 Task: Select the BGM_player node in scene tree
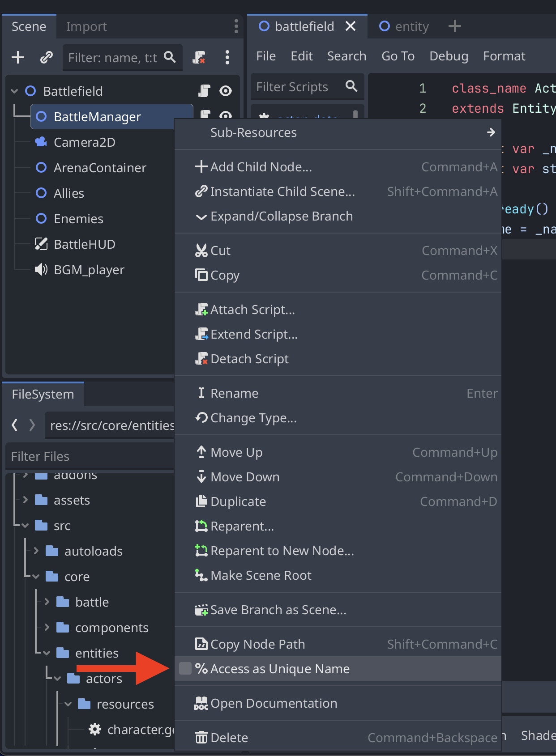pyautogui.click(x=89, y=270)
